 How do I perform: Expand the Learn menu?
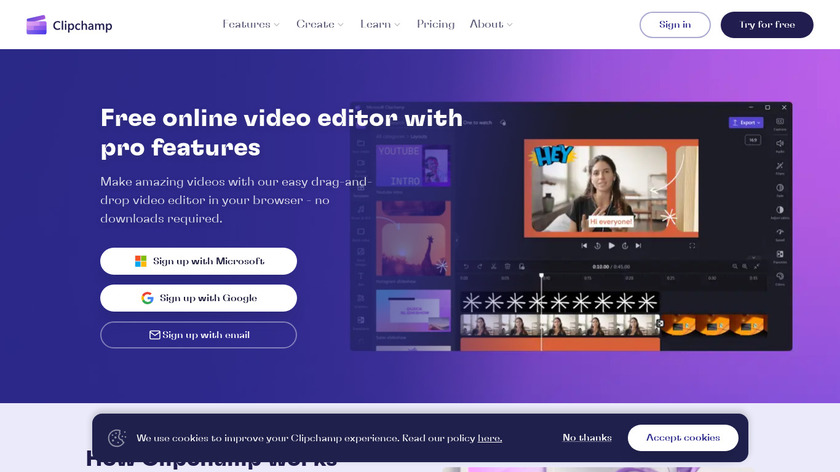pyautogui.click(x=380, y=25)
